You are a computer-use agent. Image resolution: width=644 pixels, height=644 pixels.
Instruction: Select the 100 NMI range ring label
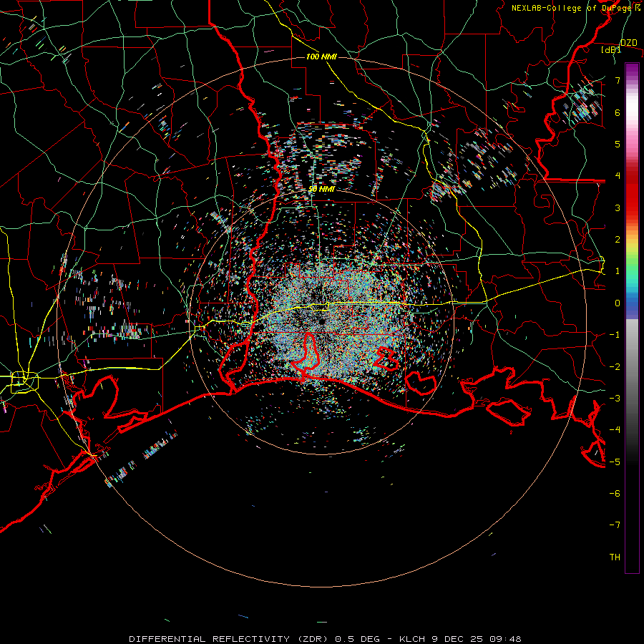pyautogui.click(x=321, y=57)
